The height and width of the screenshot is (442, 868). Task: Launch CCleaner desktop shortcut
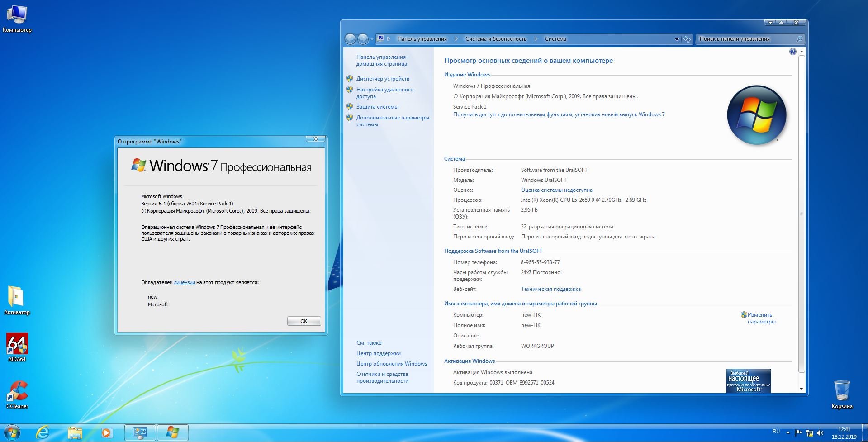(x=17, y=394)
